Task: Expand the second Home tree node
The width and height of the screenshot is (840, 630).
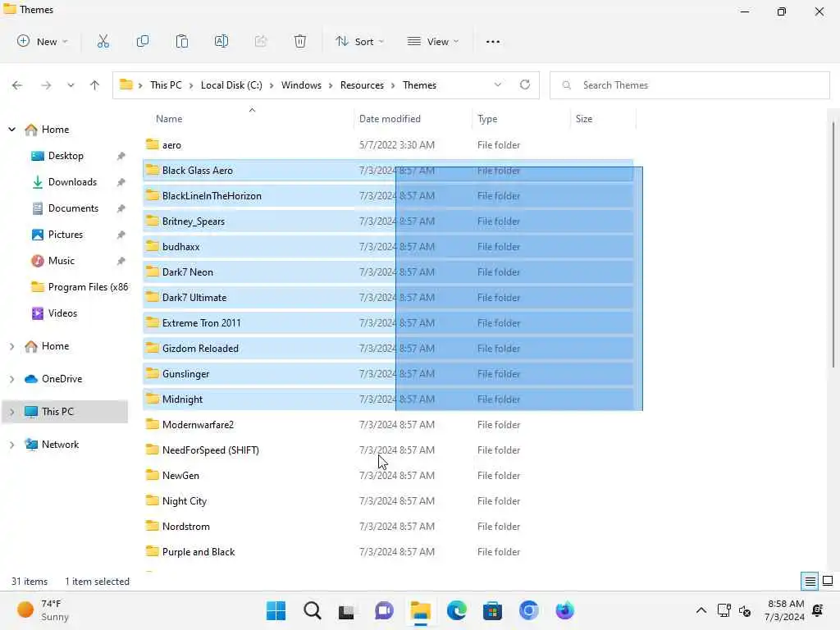Action: coord(11,346)
